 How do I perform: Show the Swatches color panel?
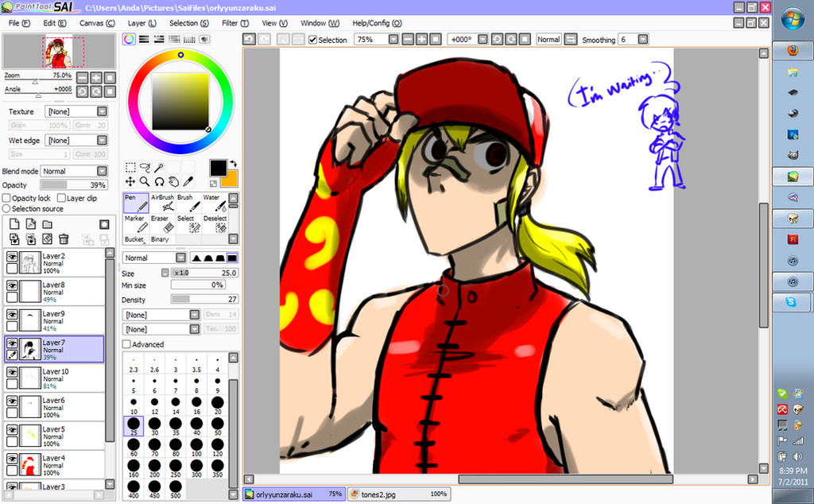coord(189,40)
